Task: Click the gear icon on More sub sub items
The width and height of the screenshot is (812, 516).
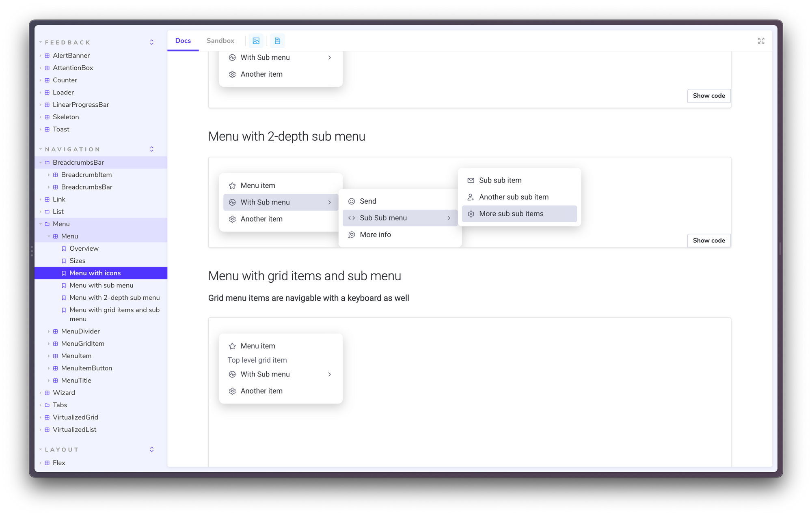Action: pyautogui.click(x=471, y=214)
